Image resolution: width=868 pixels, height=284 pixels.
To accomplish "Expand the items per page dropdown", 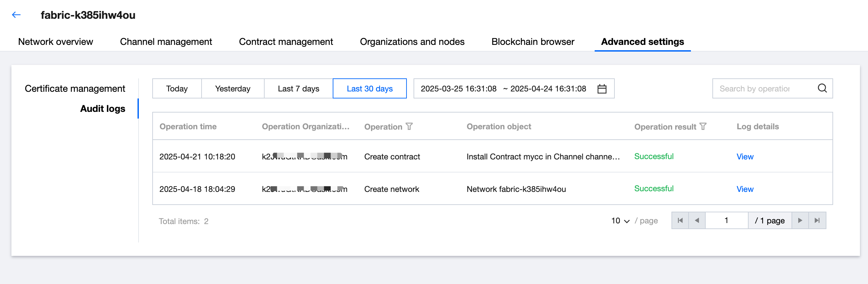I will click(620, 221).
